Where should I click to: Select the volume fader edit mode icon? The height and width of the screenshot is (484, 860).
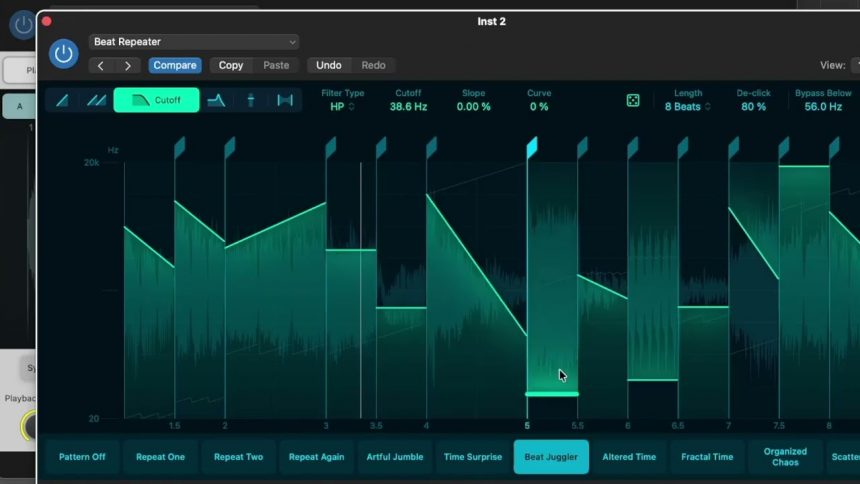tap(251, 100)
